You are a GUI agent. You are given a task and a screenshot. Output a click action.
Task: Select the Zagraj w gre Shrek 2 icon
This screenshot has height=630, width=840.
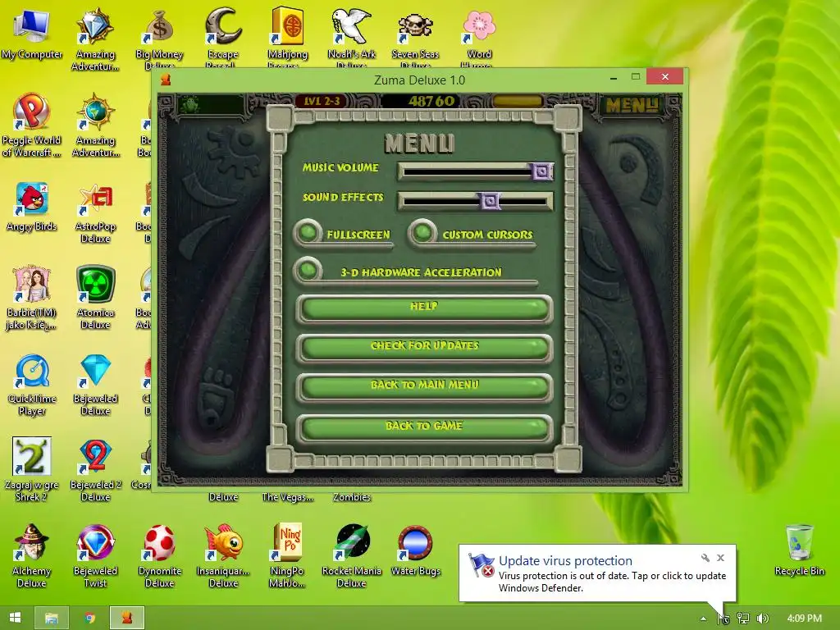tap(32, 470)
